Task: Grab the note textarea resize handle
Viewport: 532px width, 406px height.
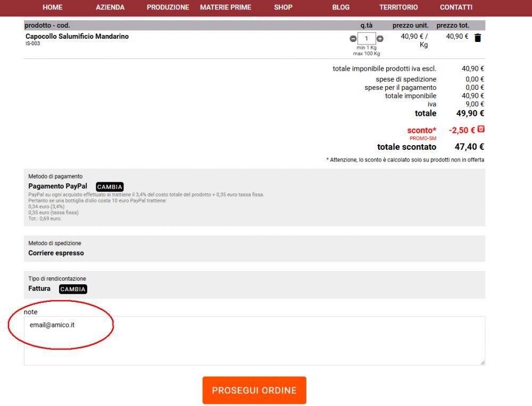Action: [x=483, y=362]
